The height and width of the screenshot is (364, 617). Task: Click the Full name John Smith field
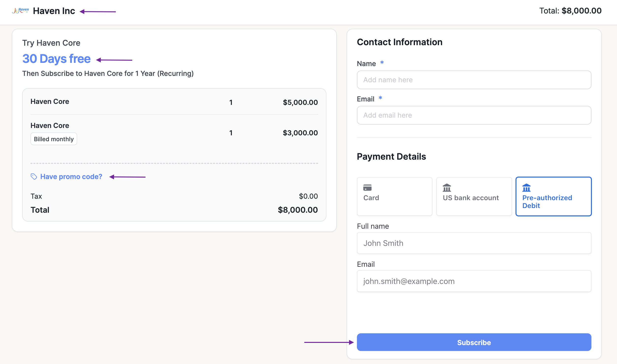click(474, 243)
